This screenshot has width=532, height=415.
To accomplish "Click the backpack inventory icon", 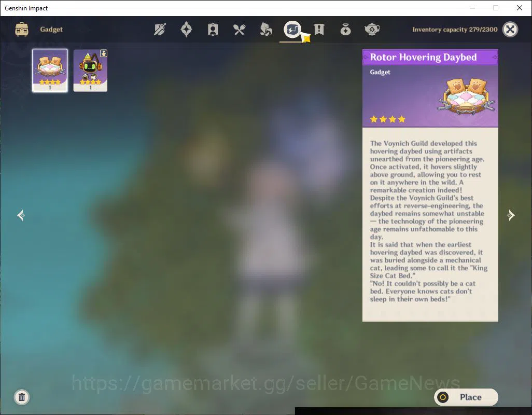I will click(x=22, y=30).
